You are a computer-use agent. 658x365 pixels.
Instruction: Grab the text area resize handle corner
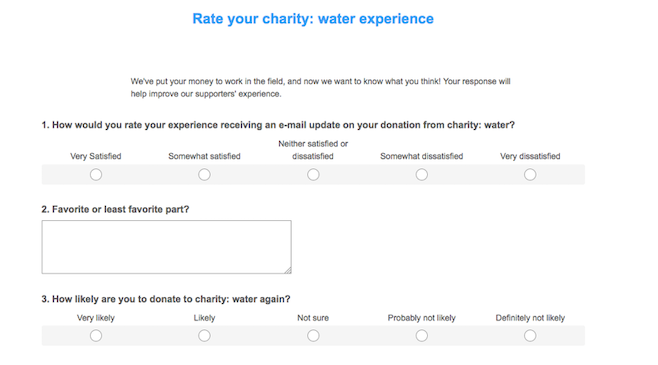(288, 270)
